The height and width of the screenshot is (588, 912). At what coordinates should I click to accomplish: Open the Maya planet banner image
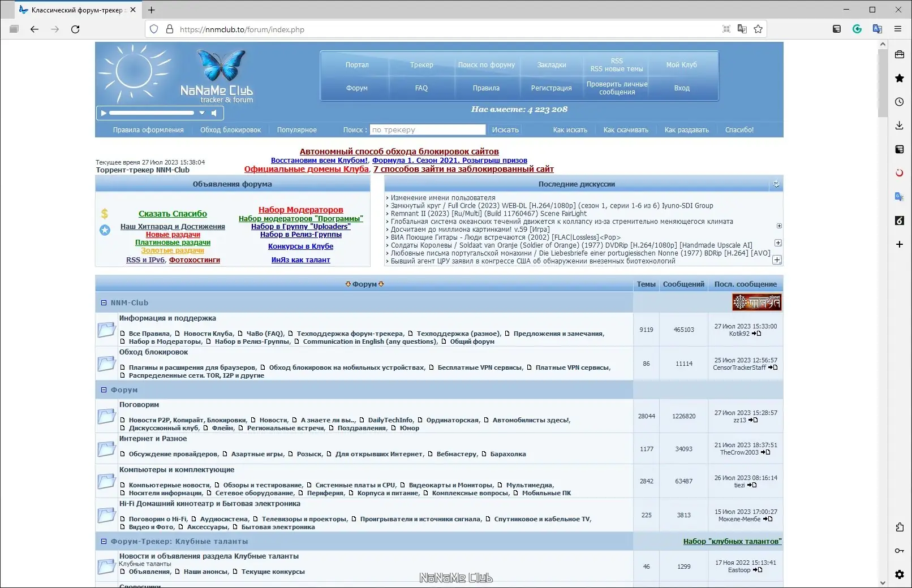coord(756,302)
